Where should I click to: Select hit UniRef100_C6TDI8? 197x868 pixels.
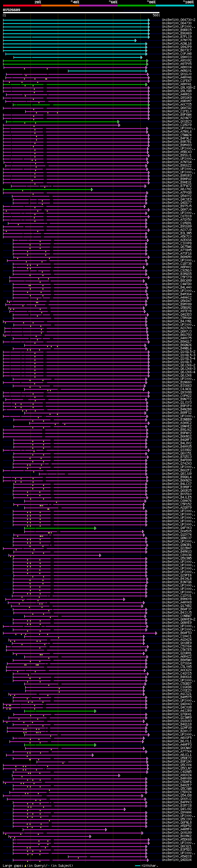(177, 216)
